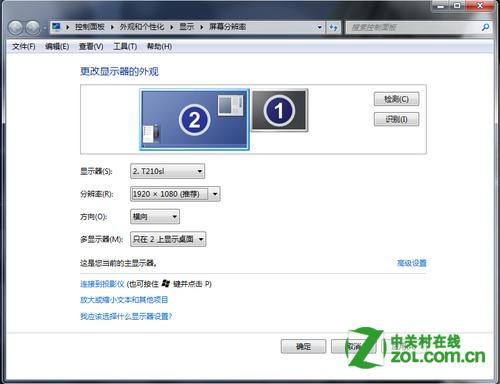Open the 帮助(H) menu
The height and width of the screenshot is (384, 500).
pyautogui.click(x=160, y=46)
